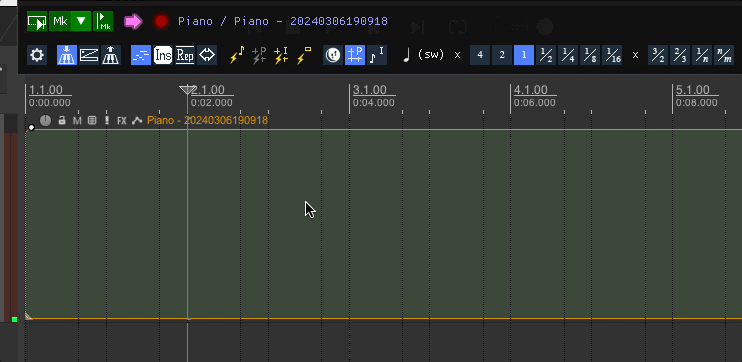This screenshot has height=362, width=742.
Task: Click the small green indicator at track bottom
Action: [x=14, y=319]
